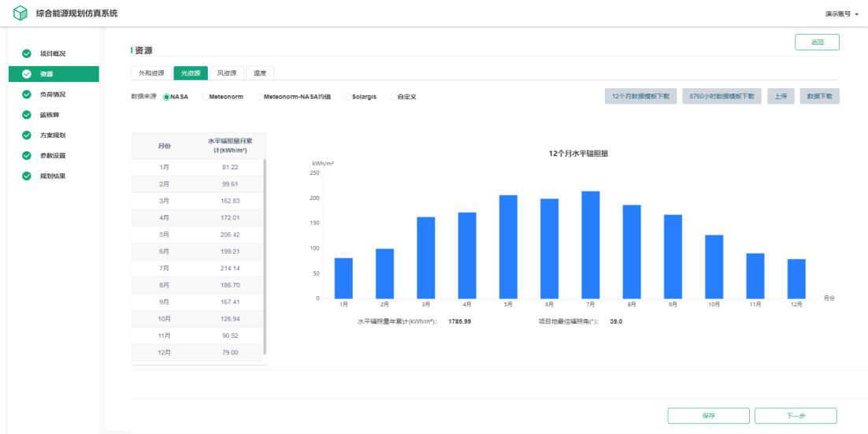This screenshot has width=868, height=434.
Task: Select the 自定义 custom source radio
Action: tap(394, 97)
